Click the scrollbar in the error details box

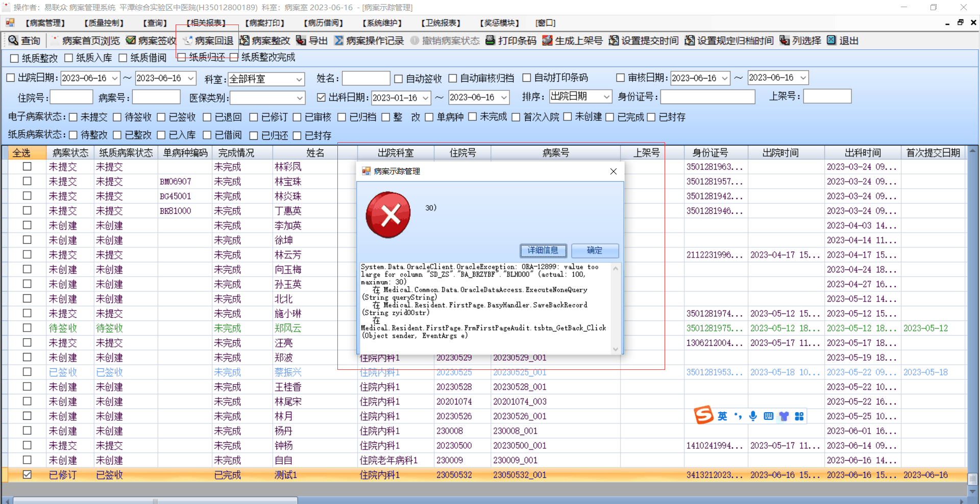[x=616, y=309]
